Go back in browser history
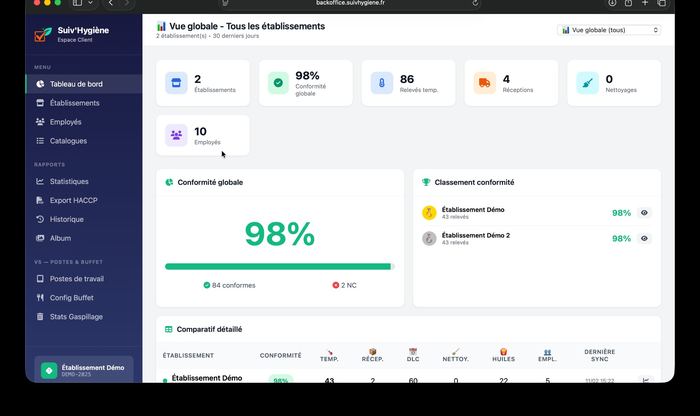The height and width of the screenshot is (416, 700). 111,3
